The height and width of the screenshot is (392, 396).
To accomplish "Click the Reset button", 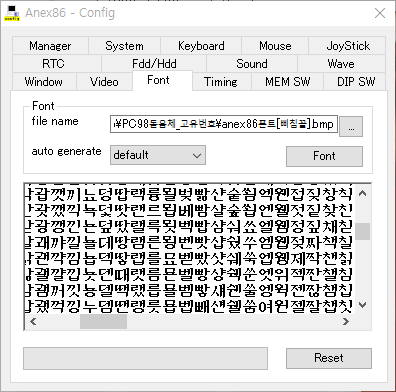I will [x=329, y=358].
